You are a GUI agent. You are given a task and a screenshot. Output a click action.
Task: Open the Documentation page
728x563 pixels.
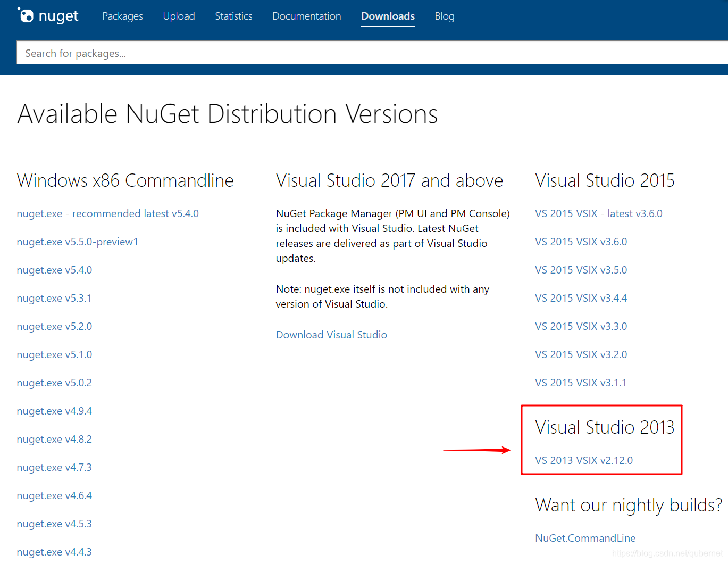click(307, 16)
